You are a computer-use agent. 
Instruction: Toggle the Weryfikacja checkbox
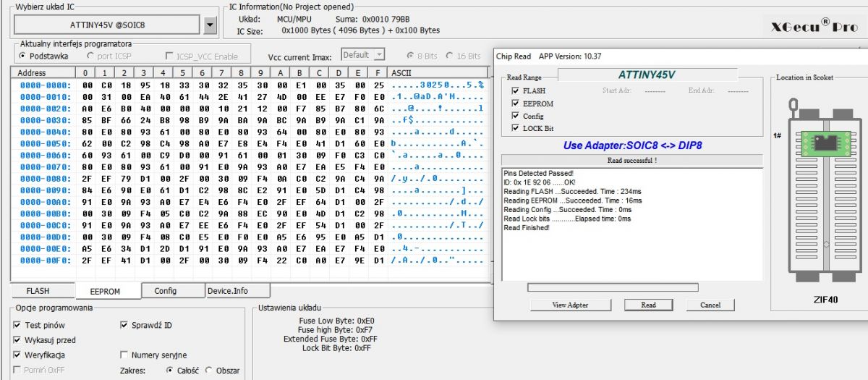click(x=17, y=355)
